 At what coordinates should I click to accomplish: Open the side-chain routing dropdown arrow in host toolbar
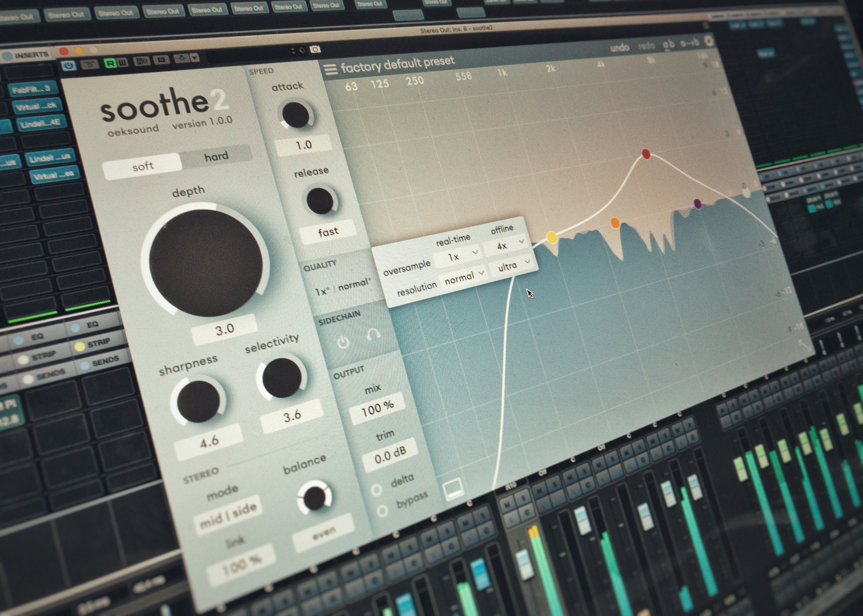pos(195,58)
